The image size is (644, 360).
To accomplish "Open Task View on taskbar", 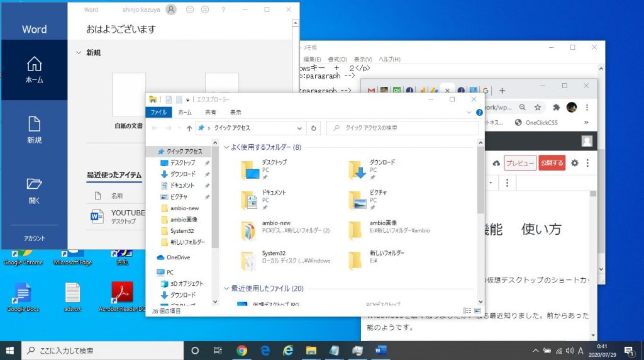I will click(x=217, y=351).
